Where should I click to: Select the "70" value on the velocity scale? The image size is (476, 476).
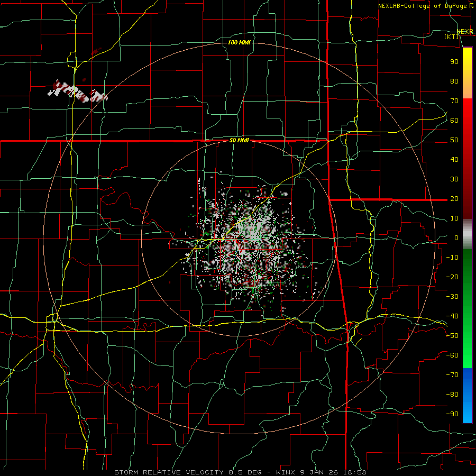tap(454, 101)
